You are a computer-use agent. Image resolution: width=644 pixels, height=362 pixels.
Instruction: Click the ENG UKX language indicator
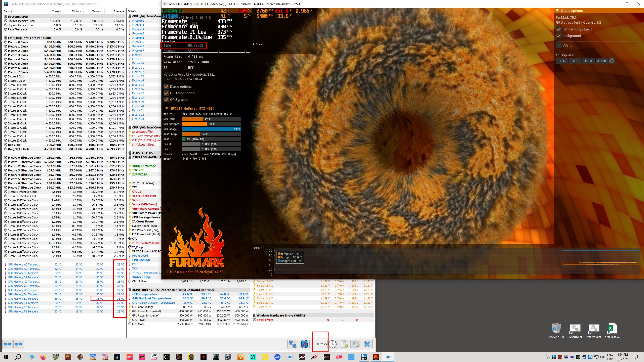click(610, 357)
